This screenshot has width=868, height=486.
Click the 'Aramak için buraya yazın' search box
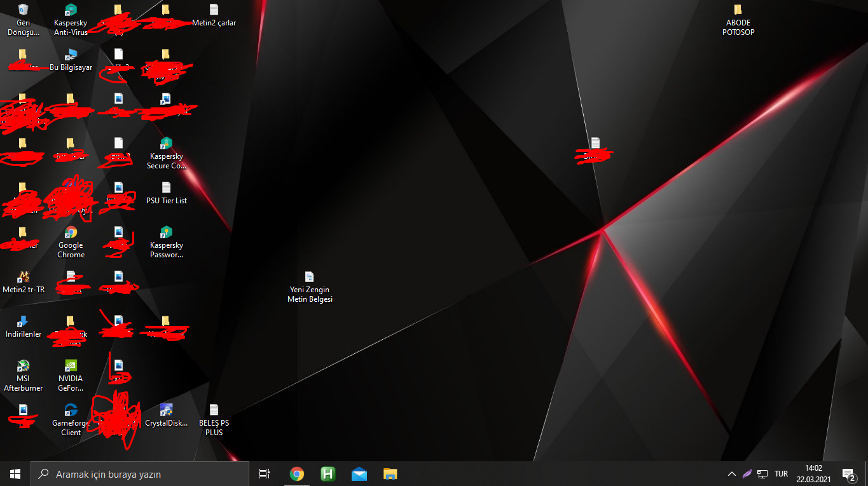140,474
